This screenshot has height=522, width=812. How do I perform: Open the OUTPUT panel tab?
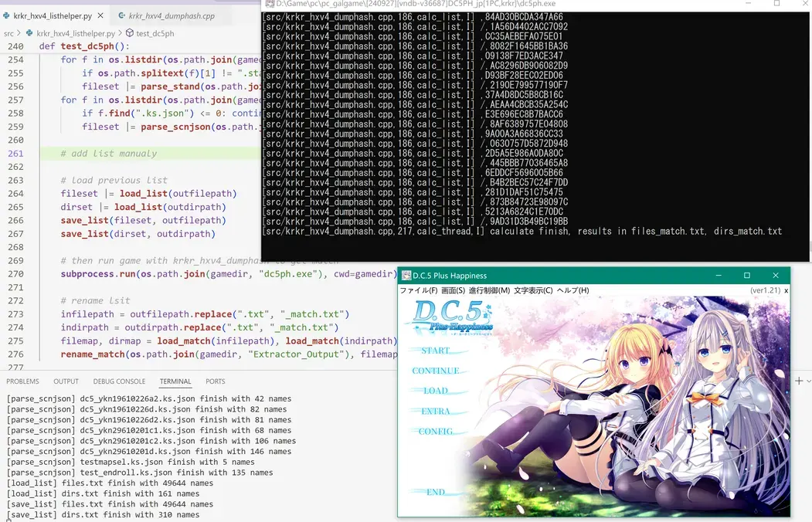[x=66, y=381]
